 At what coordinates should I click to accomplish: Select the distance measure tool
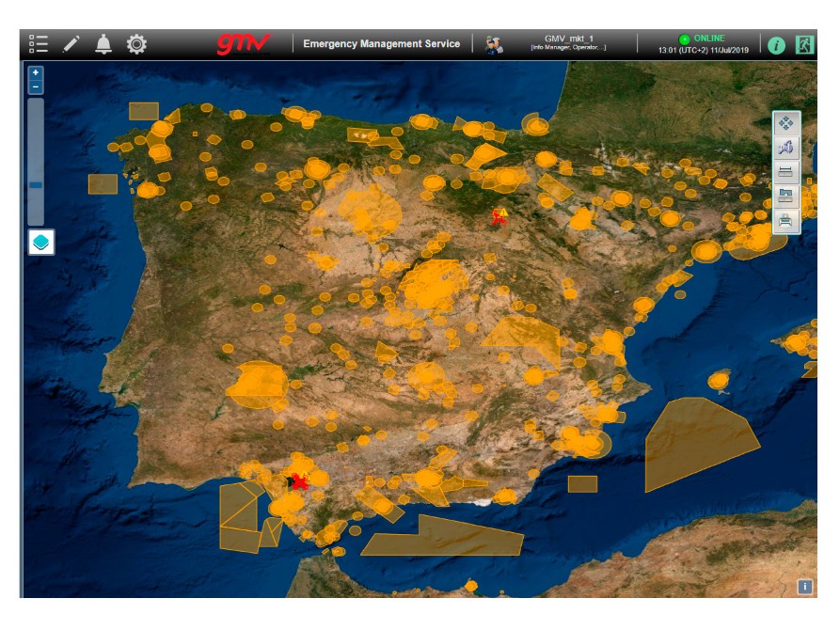coord(785,172)
